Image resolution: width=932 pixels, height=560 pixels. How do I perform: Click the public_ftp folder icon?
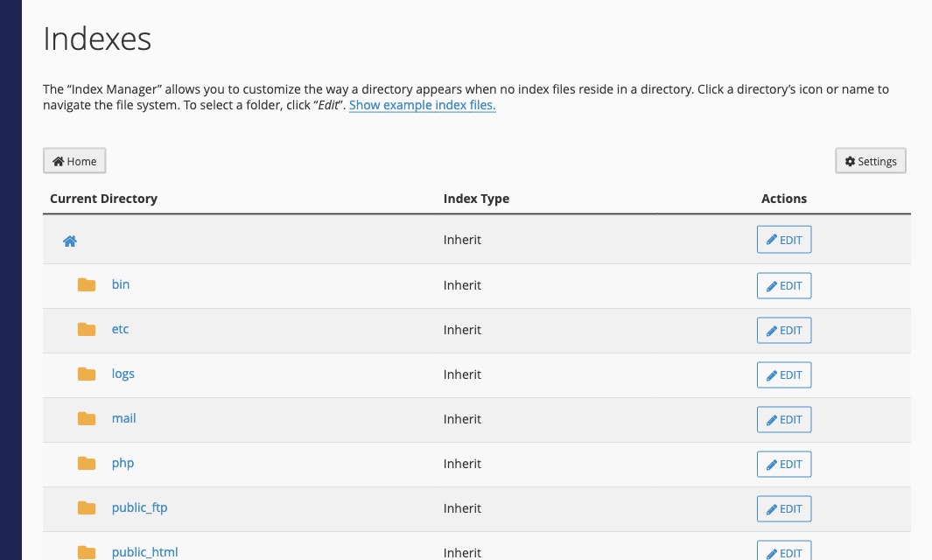coord(87,507)
